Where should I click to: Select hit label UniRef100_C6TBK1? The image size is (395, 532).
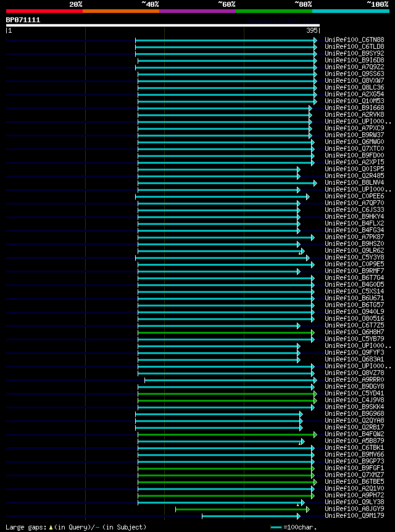355,447
